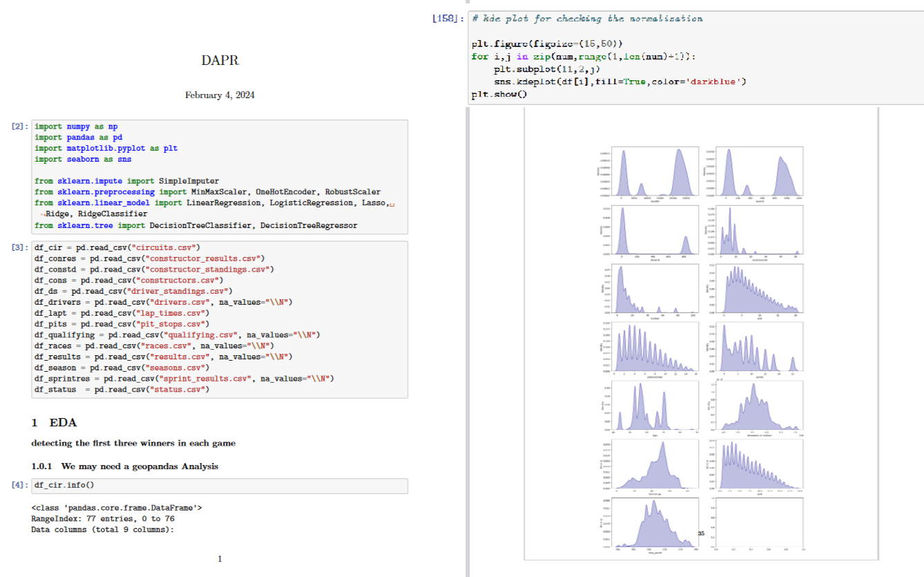Viewport: 924px width, 577px height.
Task: Click the 'number' density plot
Action: pos(655,290)
